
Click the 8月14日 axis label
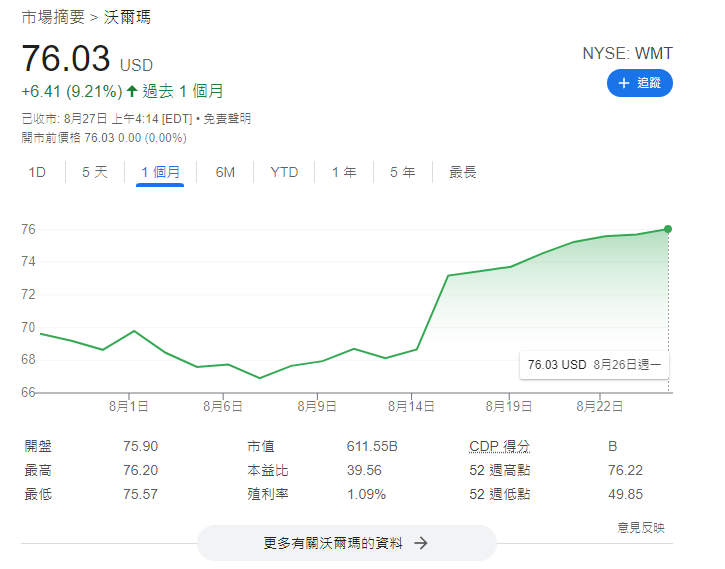411,406
